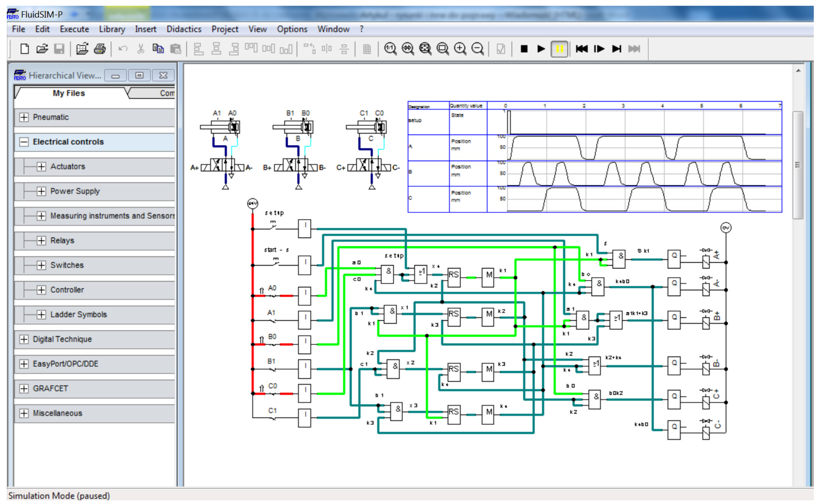Click the New file toolbar icon

click(x=25, y=49)
